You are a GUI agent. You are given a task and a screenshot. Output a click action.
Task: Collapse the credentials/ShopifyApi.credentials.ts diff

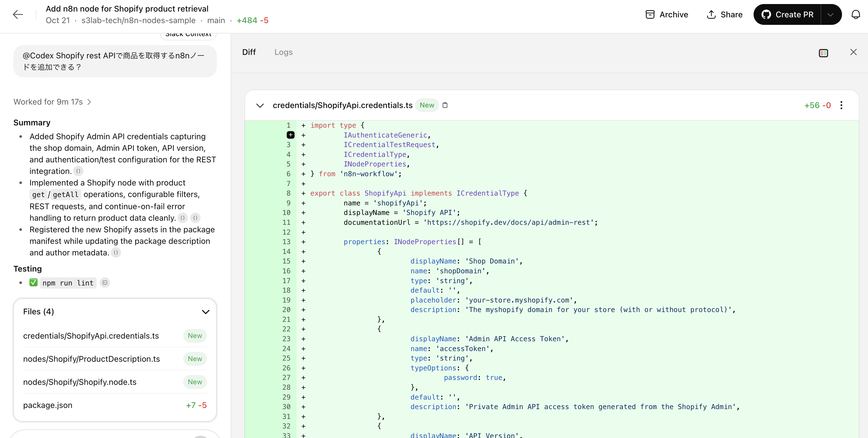[x=260, y=105]
